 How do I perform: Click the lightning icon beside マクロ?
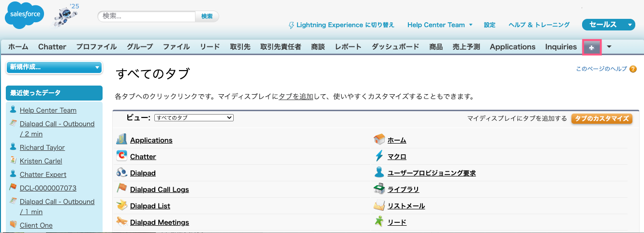[x=379, y=156]
